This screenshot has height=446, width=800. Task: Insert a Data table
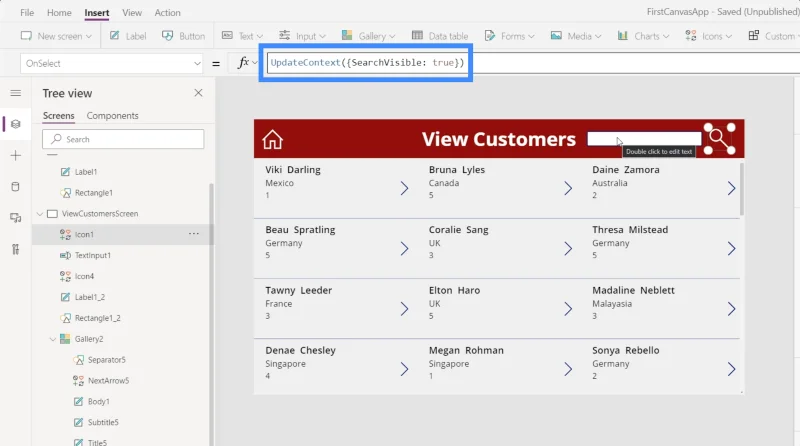(x=440, y=36)
